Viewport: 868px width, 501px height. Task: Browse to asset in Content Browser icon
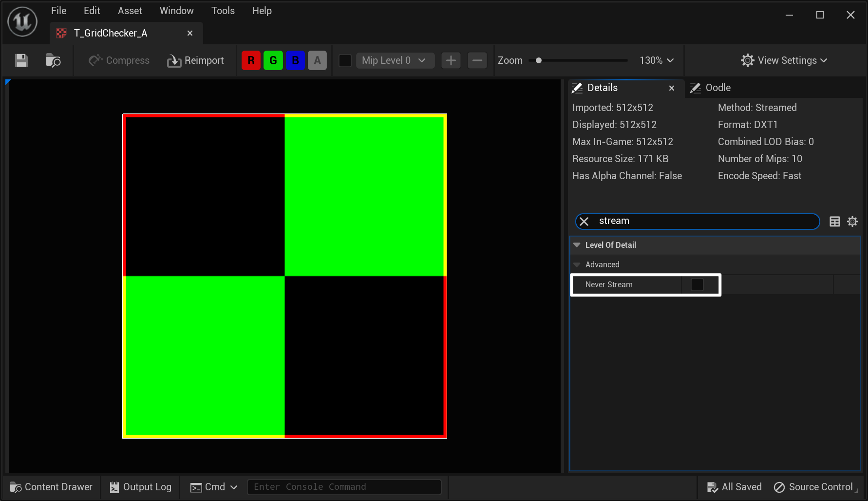tap(53, 60)
